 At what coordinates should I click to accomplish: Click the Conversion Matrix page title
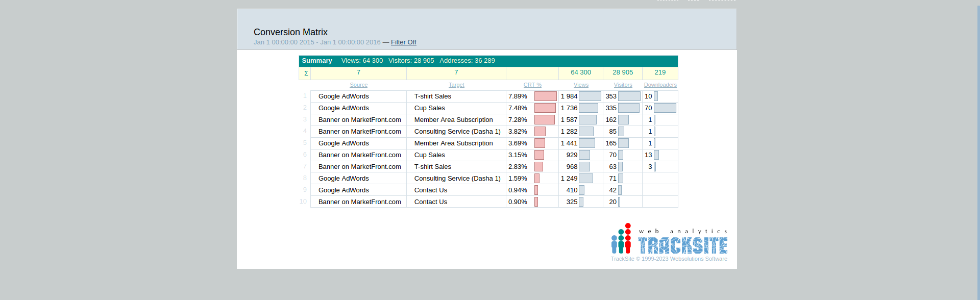pos(290,32)
